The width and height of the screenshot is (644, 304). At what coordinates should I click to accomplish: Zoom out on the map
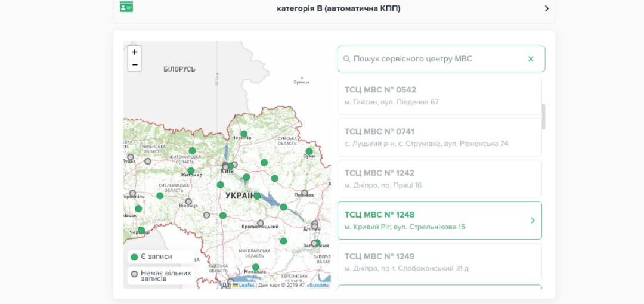[135, 65]
